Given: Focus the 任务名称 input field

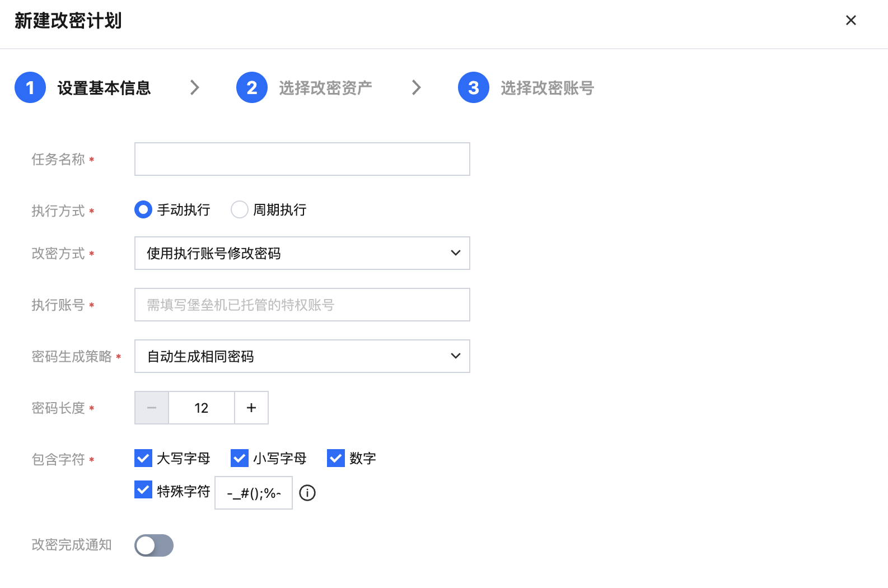Looking at the screenshot, I should [302, 159].
